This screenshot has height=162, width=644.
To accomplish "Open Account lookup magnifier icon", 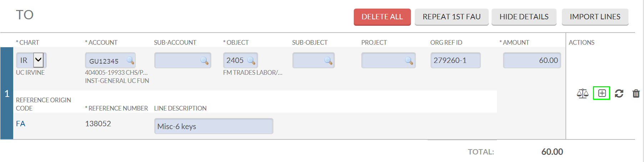I will coord(130,60).
